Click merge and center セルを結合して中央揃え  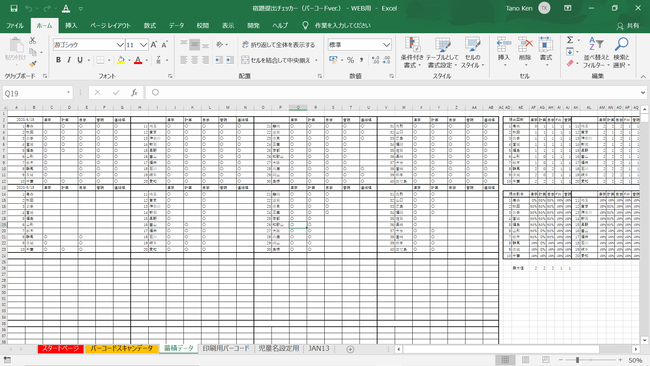[276, 61]
